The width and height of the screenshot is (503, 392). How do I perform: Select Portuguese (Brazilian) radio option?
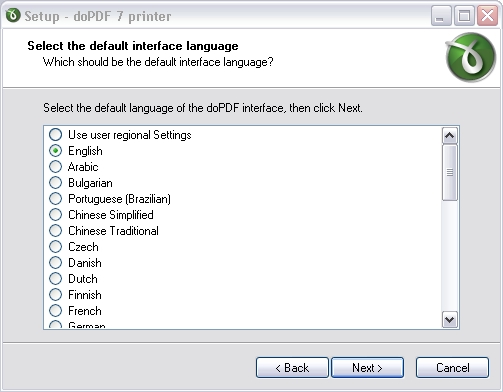(x=56, y=199)
